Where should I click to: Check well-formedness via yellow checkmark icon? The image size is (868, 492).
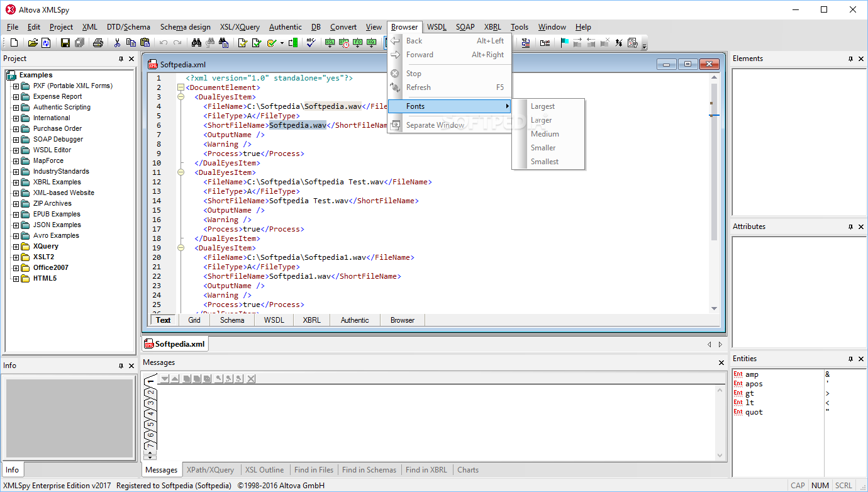(242, 43)
